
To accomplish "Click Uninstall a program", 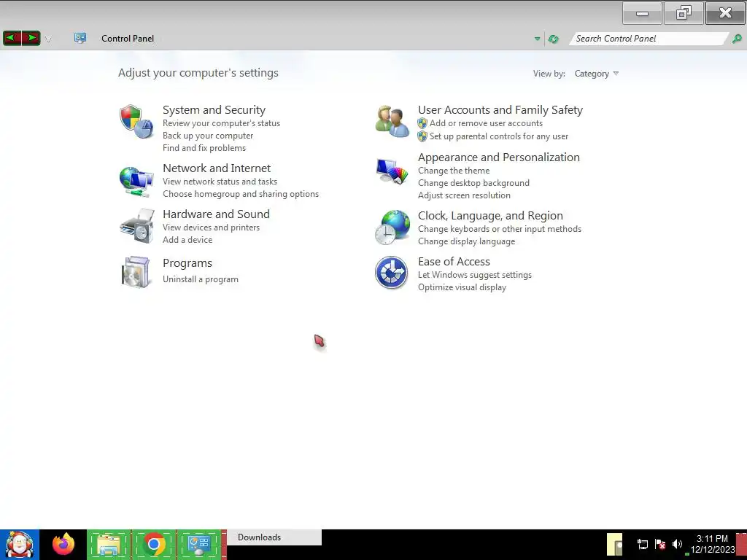I will [x=200, y=279].
